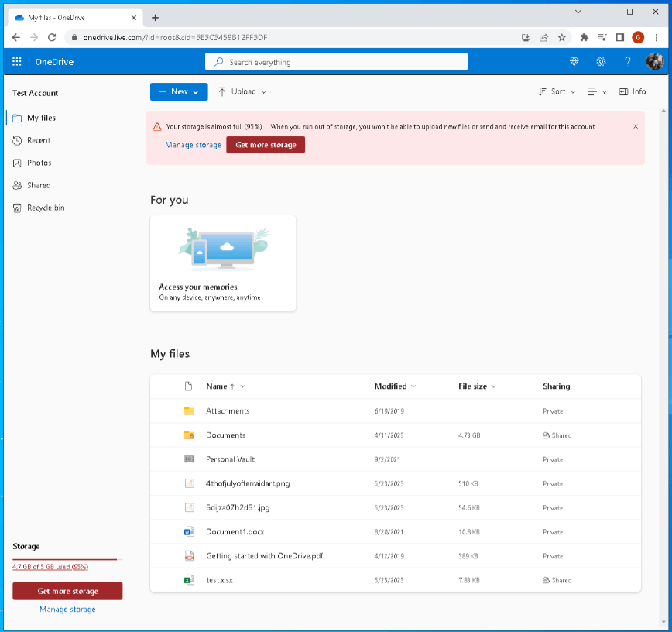This screenshot has width=672, height=632.
Task: Click the Attachments folder icon
Action: [189, 410]
